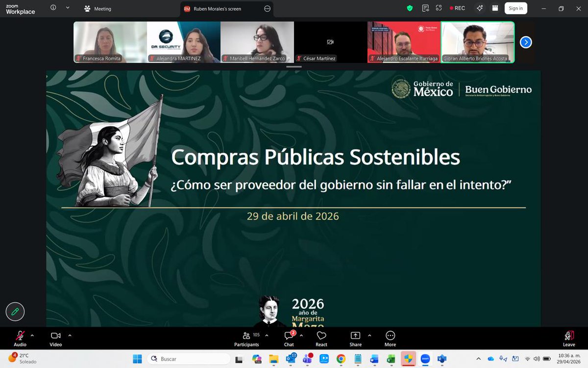Click the screen capture icon next to REC
The image size is (588, 368).
pyautogui.click(x=439, y=8)
